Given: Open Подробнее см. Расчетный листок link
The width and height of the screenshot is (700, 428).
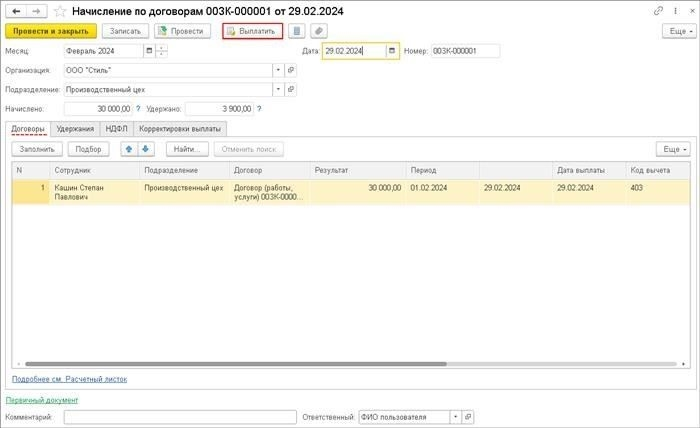Looking at the screenshot, I should 69,379.
